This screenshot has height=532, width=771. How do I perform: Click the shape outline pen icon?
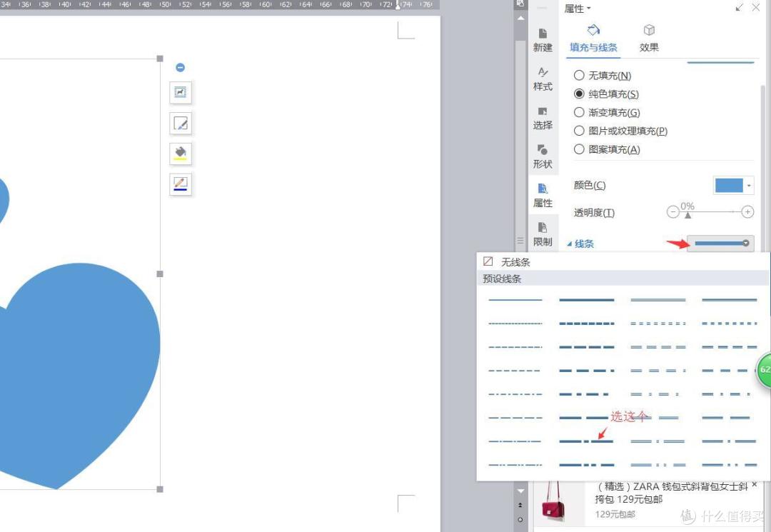(181, 184)
